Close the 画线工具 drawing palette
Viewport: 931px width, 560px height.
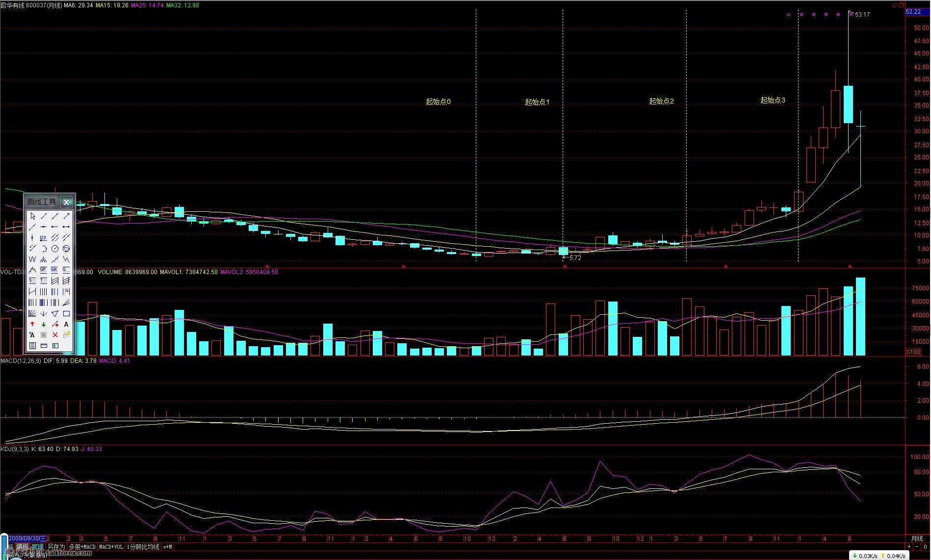(66, 202)
